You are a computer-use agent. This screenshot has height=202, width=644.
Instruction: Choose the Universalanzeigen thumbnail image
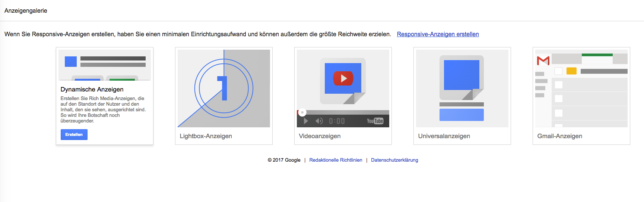pos(462,88)
